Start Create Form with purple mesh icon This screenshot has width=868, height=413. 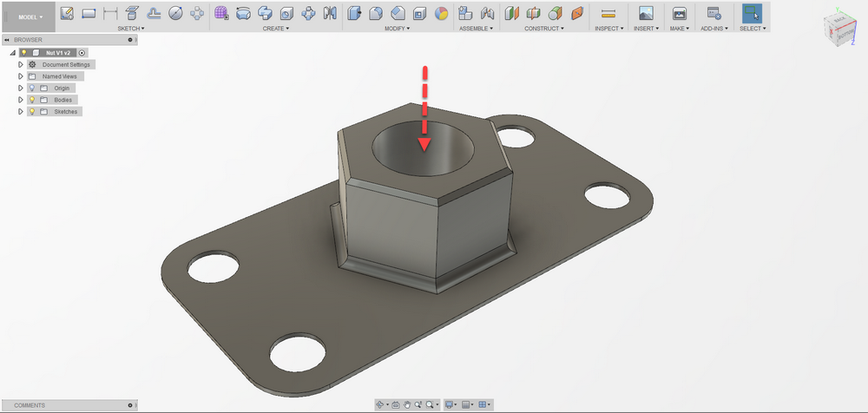[x=221, y=13]
